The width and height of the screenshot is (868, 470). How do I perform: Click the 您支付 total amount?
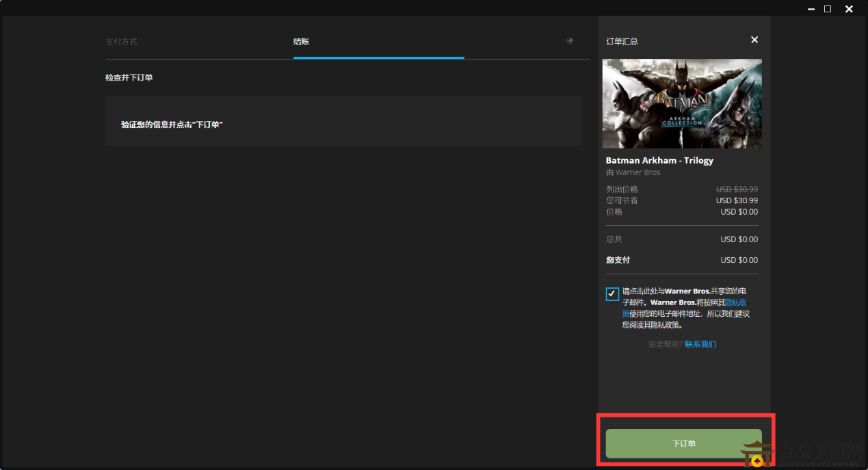pos(739,260)
